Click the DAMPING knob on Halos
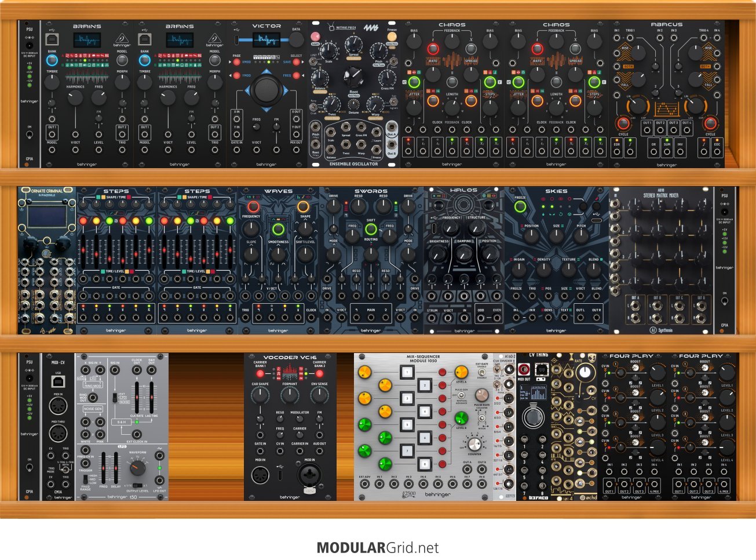Viewport: 756px width, 560px height. [x=463, y=254]
